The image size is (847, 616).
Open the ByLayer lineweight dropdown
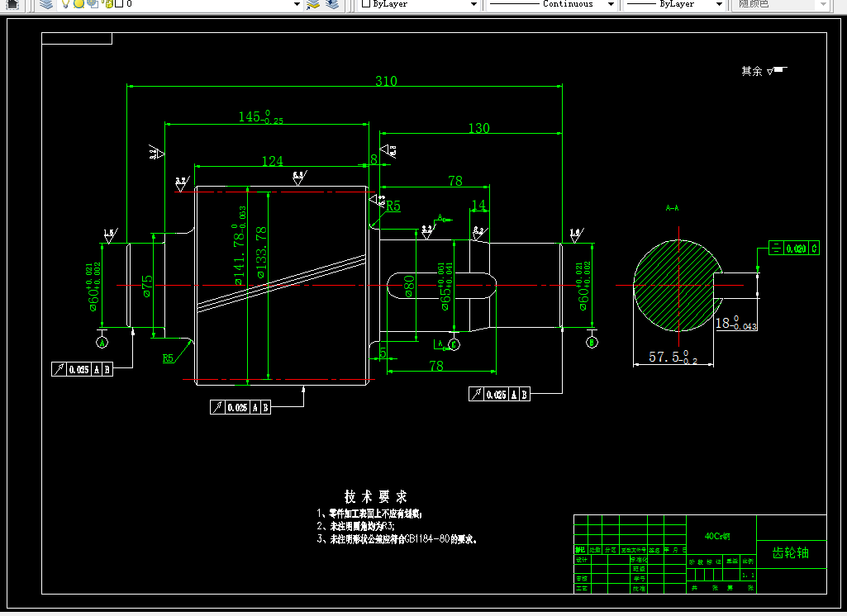click(674, 4)
